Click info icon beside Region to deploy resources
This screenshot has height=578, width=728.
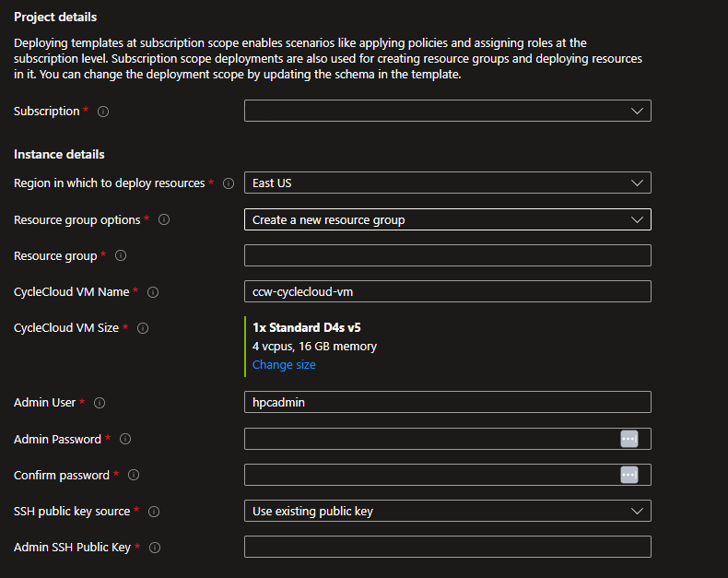(x=228, y=183)
